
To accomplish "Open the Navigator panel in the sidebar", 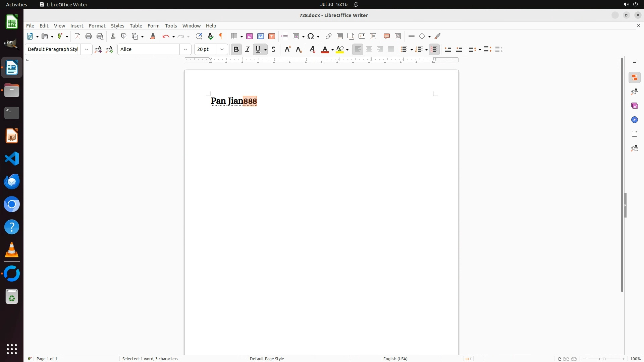I will (634, 120).
